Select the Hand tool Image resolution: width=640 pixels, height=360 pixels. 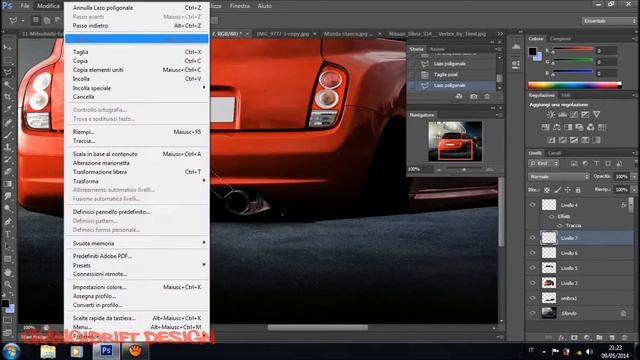8,272
